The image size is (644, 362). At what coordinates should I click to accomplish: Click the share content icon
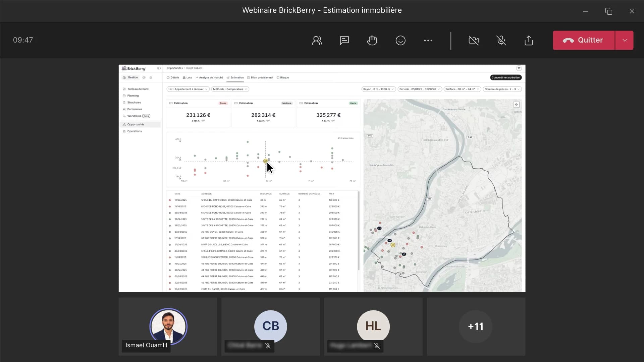[529, 40]
